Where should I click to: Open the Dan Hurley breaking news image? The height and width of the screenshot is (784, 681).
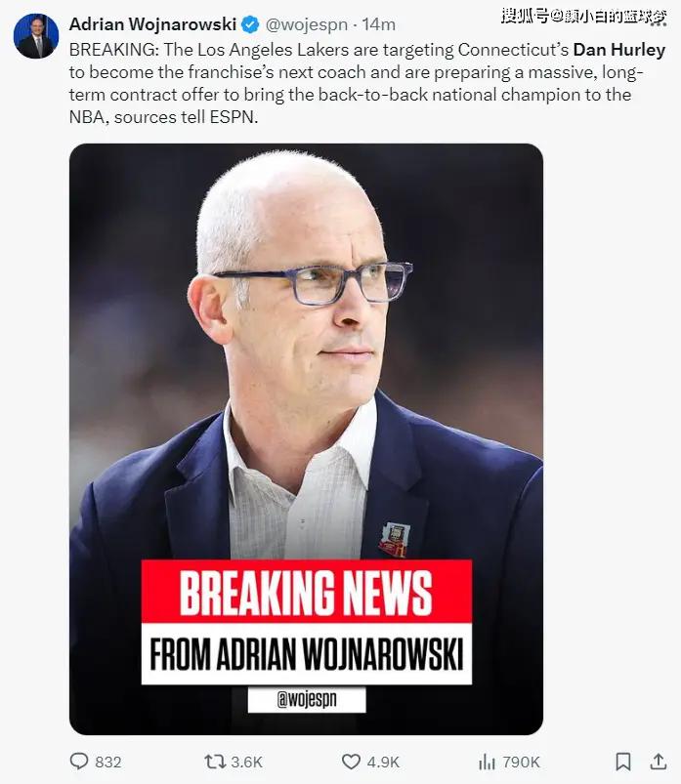coord(306,439)
